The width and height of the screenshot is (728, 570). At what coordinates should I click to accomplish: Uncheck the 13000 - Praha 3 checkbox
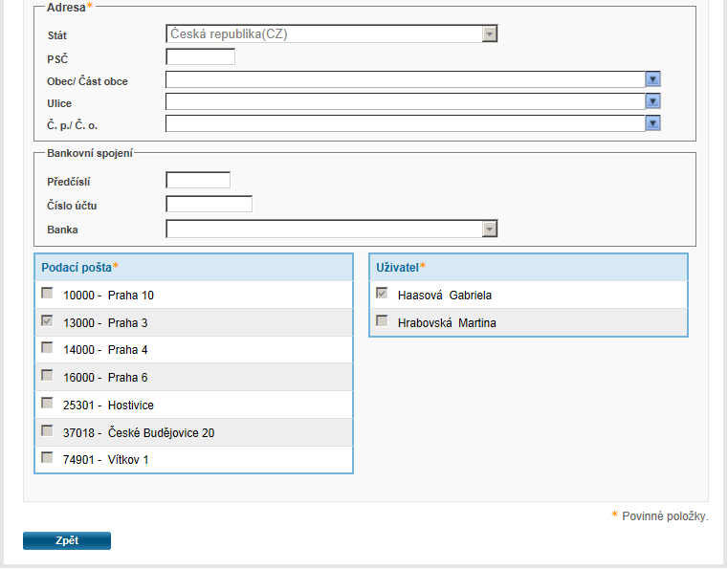click(x=47, y=321)
